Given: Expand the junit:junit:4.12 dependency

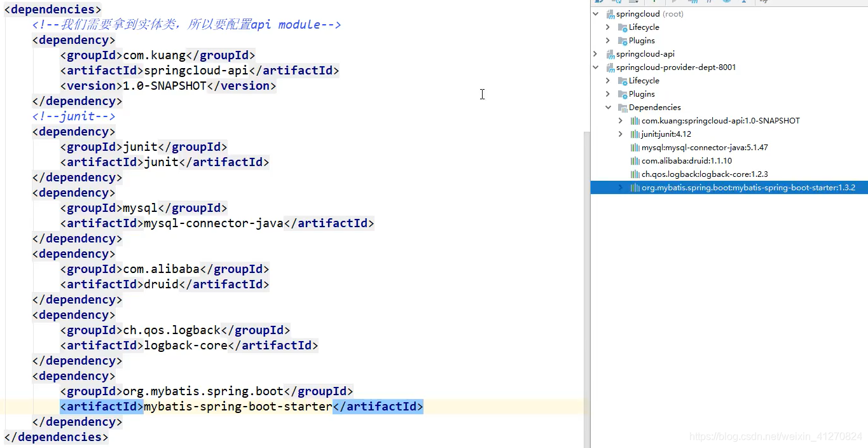Looking at the screenshot, I should [621, 134].
